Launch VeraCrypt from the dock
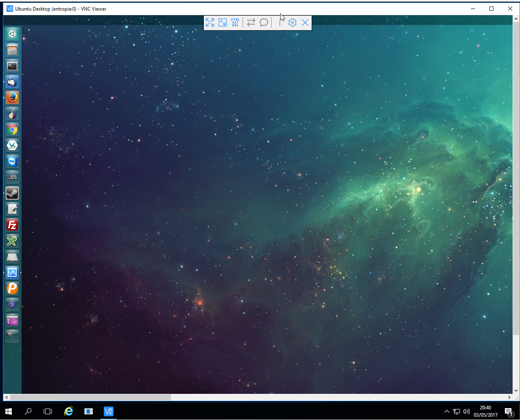The image size is (520, 420). tap(12, 145)
